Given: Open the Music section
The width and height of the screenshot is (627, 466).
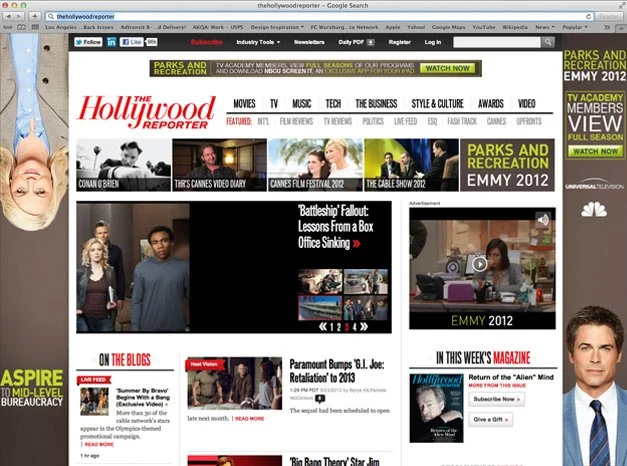Looking at the screenshot, I should [302, 104].
